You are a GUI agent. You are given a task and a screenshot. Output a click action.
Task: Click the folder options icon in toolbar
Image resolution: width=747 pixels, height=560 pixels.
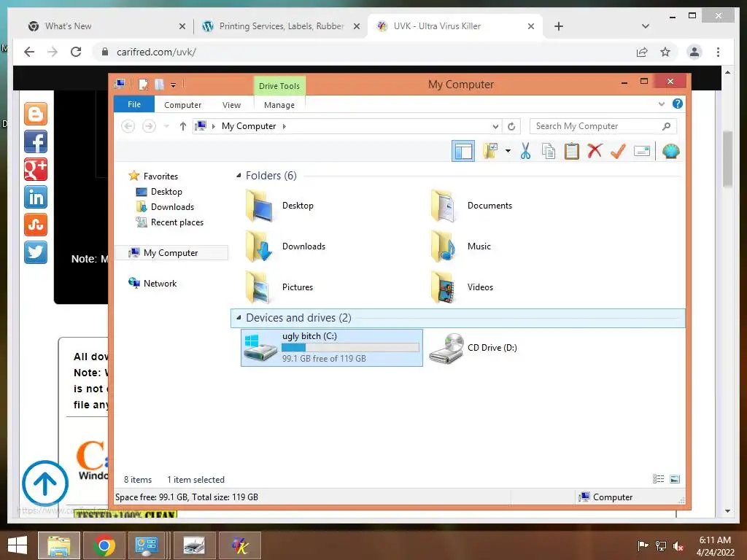pyautogui.click(x=490, y=152)
